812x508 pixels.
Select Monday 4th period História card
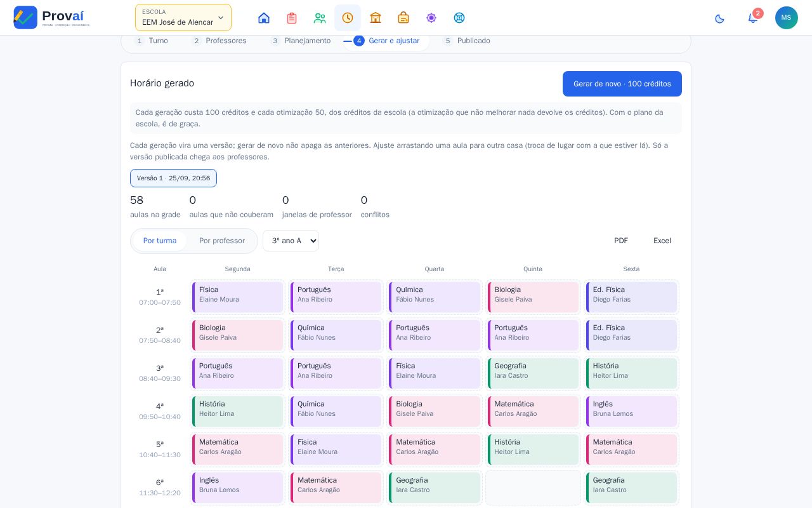tap(238, 411)
